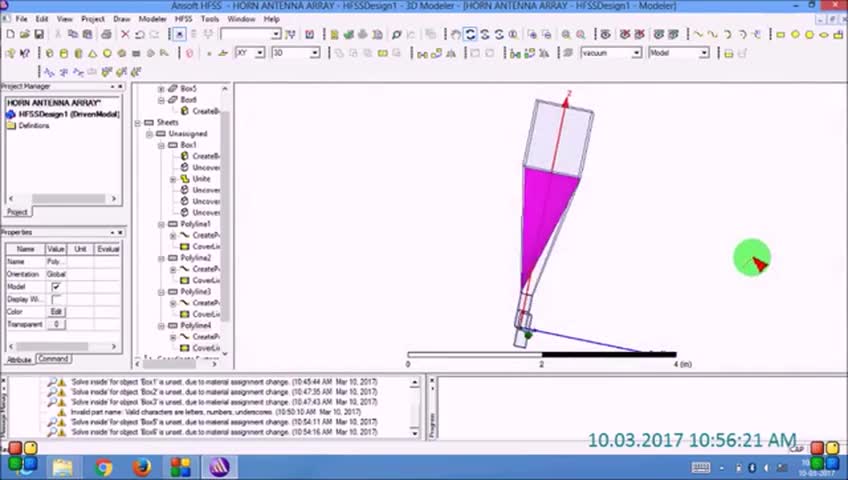Click the Find magnifier icon in toolbar
The width and height of the screenshot is (848, 480).
[396, 35]
